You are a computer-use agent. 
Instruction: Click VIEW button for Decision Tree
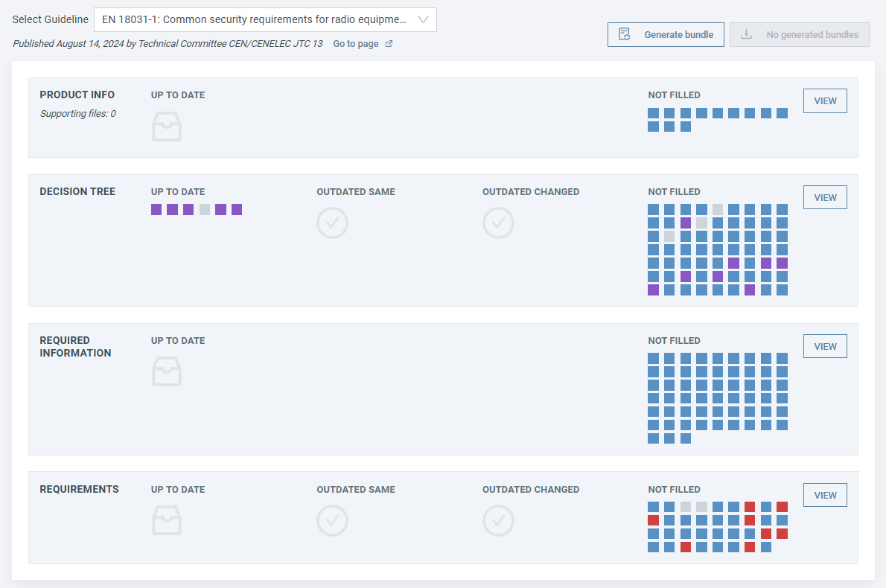point(825,198)
